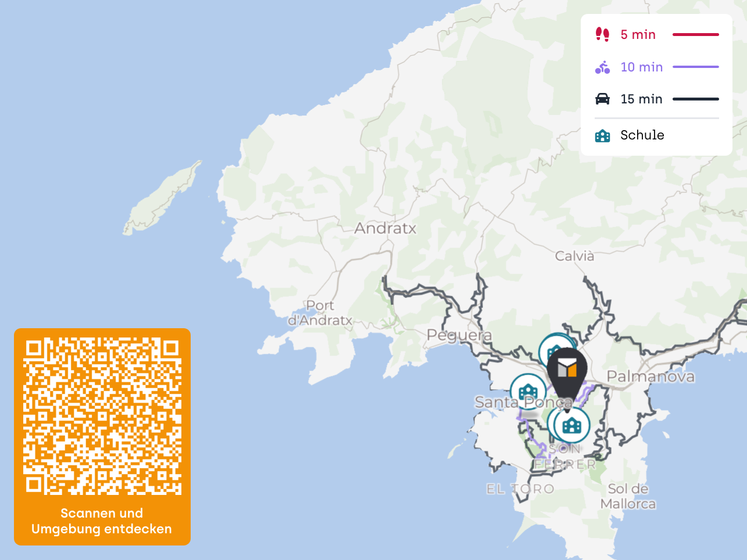
Task: Toggle the 5 min walking isochrone
Action: 638,35
